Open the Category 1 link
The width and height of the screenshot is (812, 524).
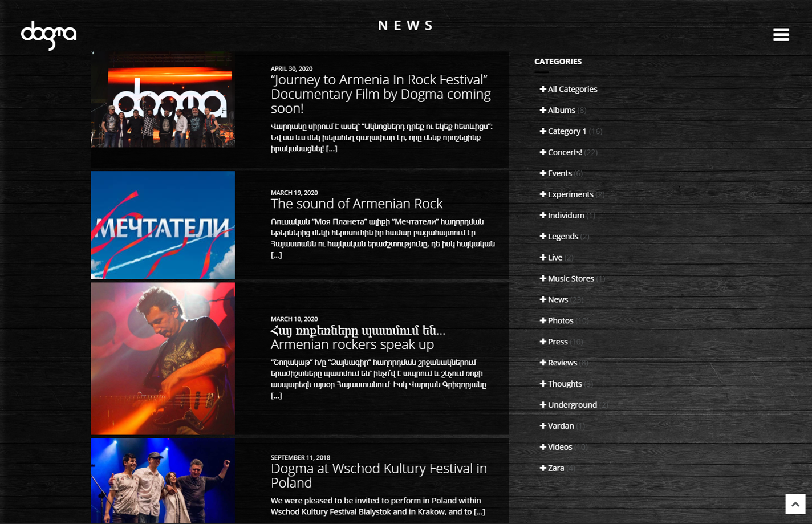point(567,131)
